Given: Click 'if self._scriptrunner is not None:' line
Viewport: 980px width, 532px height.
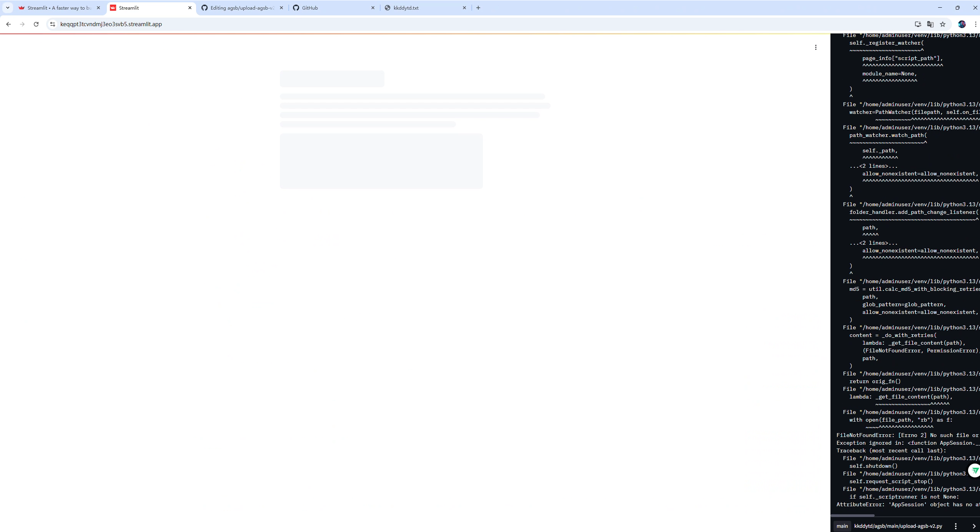Looking at the screenshot, I should click(x=904, y=497).
